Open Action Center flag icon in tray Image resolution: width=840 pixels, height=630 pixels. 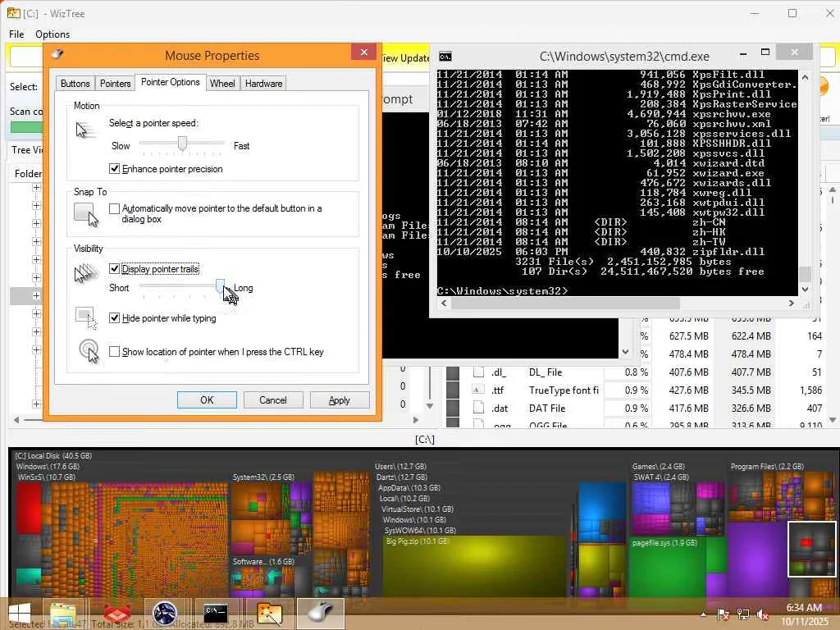(x=723, y=614)
